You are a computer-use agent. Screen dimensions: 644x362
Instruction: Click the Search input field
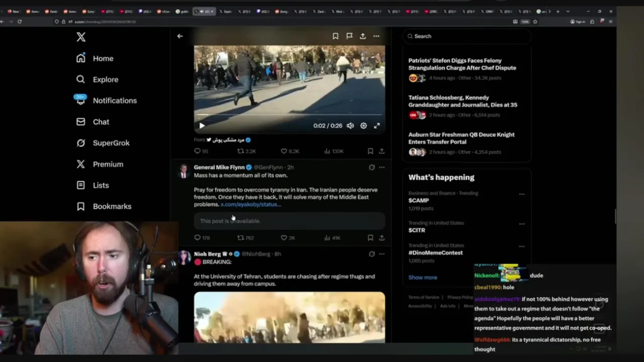click(466, 36)
